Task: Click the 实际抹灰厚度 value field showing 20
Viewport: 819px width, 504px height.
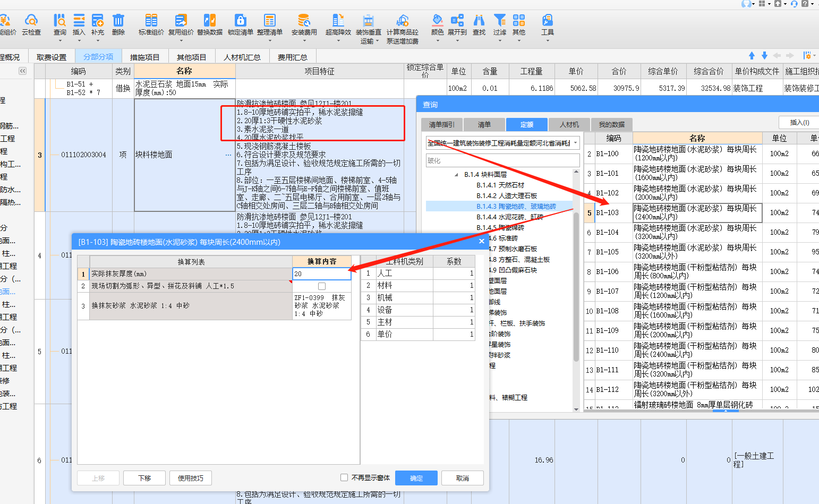Action: (x=321, y=274)
